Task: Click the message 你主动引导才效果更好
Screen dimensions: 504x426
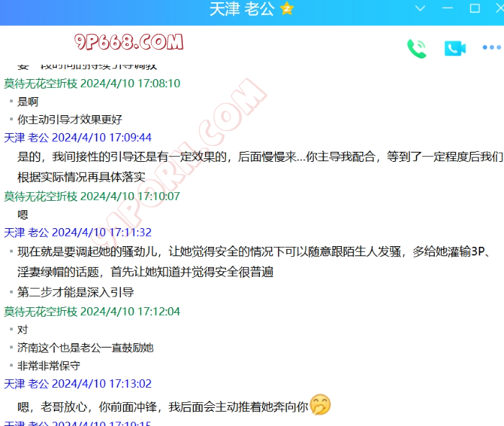Action: point(70,119)
